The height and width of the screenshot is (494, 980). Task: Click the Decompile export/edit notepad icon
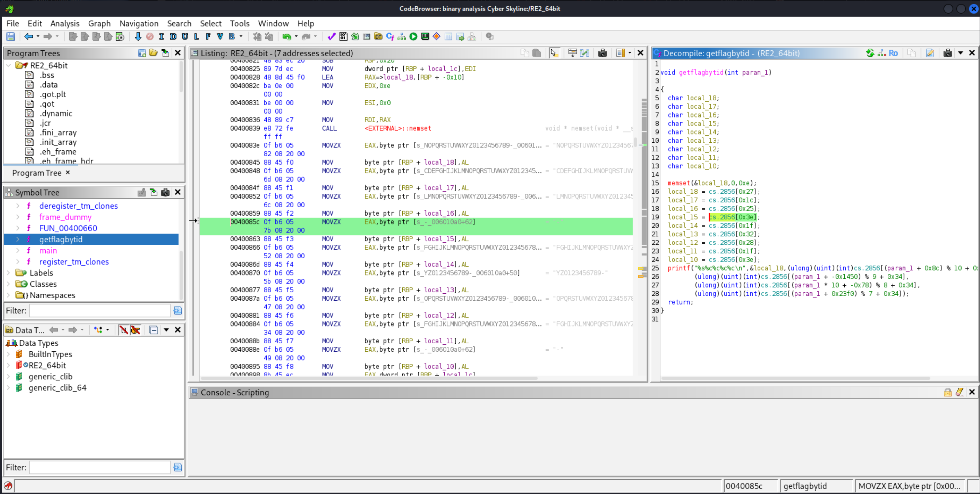(930, 53)
